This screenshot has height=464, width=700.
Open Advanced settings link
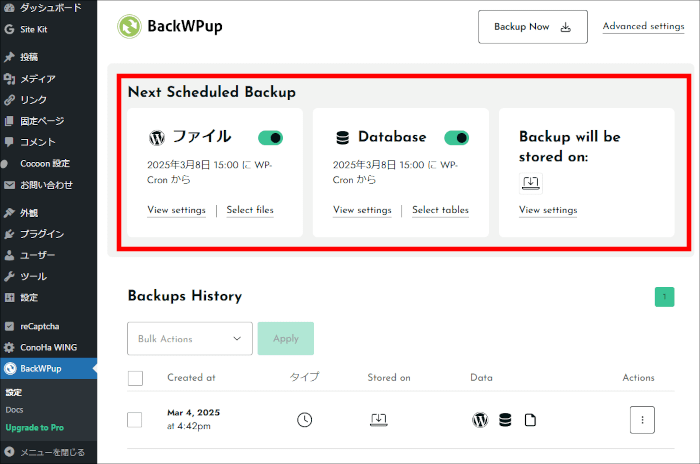[x=643, y=26]
